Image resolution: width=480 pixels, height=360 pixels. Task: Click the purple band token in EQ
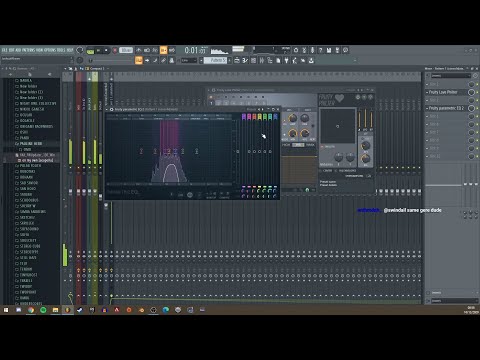click(x=244, y=117)
